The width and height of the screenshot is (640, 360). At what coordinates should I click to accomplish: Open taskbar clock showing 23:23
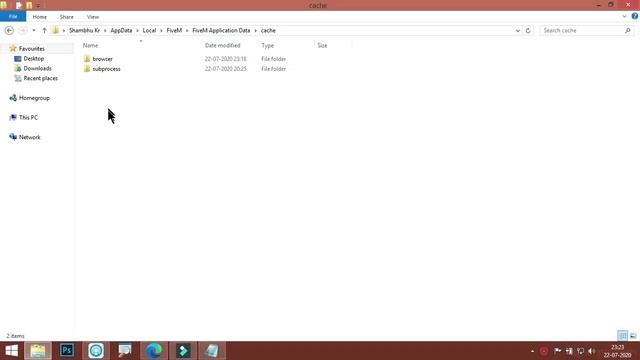tap(618, 351)
